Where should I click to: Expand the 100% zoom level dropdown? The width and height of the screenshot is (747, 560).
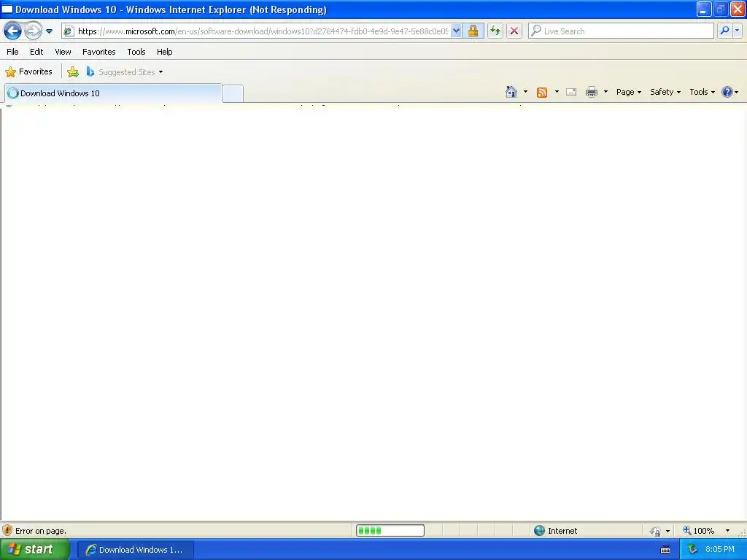point(727,531)
